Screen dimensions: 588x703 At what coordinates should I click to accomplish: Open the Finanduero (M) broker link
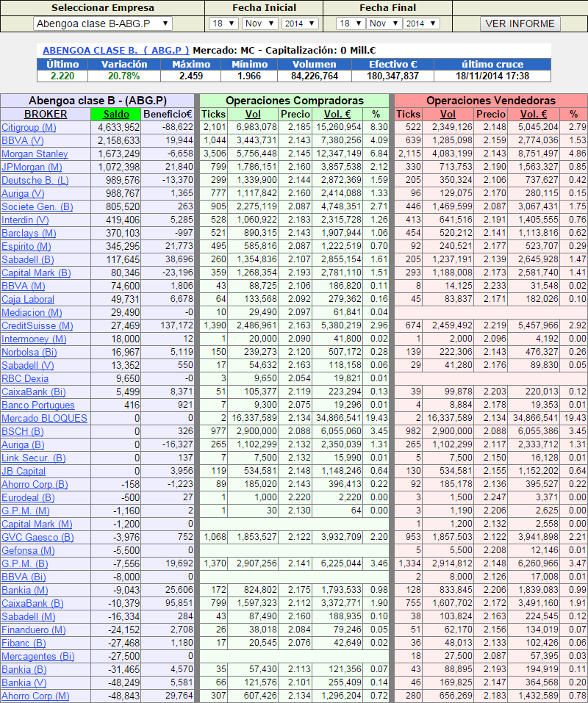point(34,630)
